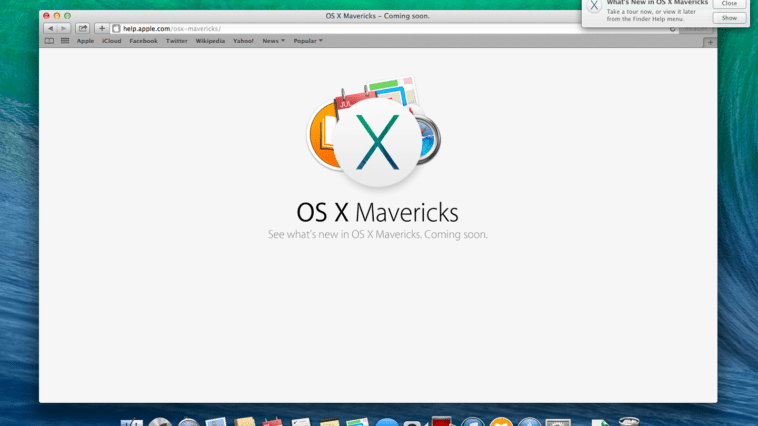Reload the page with the refresh icon
This screenshot has width=758, height=426.
click(672, 28)
